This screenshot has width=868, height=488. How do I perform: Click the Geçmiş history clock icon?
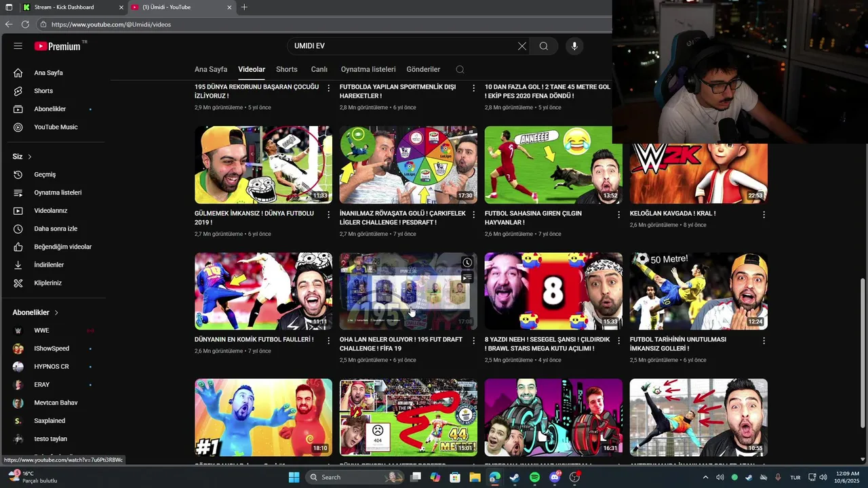(18, 174)
